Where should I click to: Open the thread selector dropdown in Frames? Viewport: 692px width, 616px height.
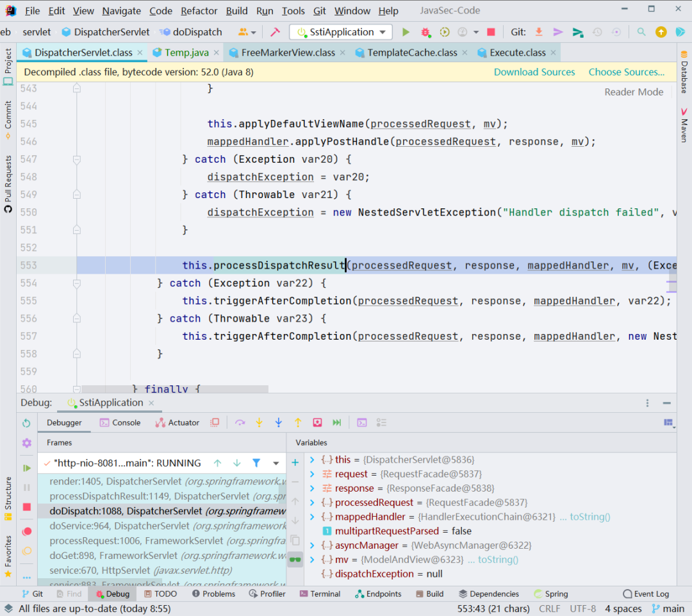coord(276,463)
